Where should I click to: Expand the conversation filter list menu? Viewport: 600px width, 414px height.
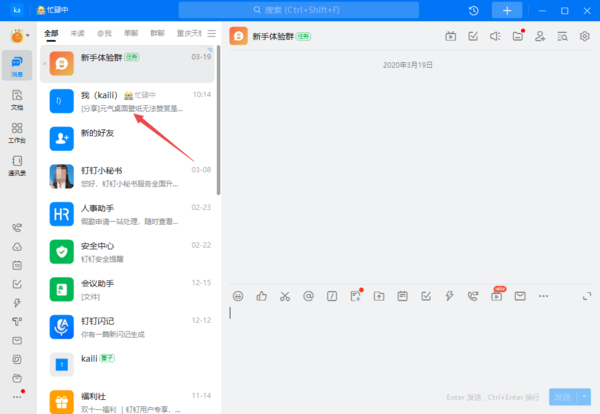(210, 33)
